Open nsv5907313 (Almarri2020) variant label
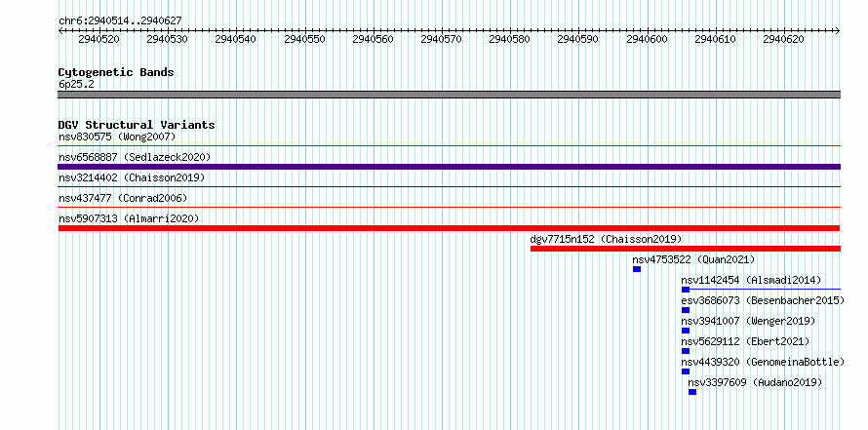 pos(129,218)
